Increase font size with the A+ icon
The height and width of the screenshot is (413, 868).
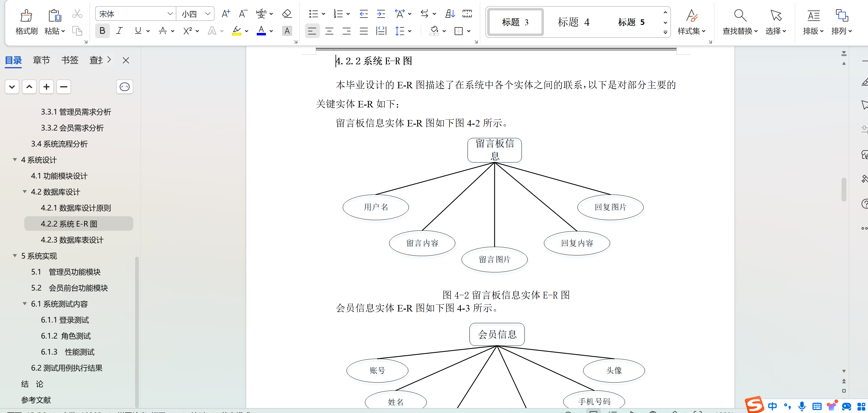[x=226, y=14]
